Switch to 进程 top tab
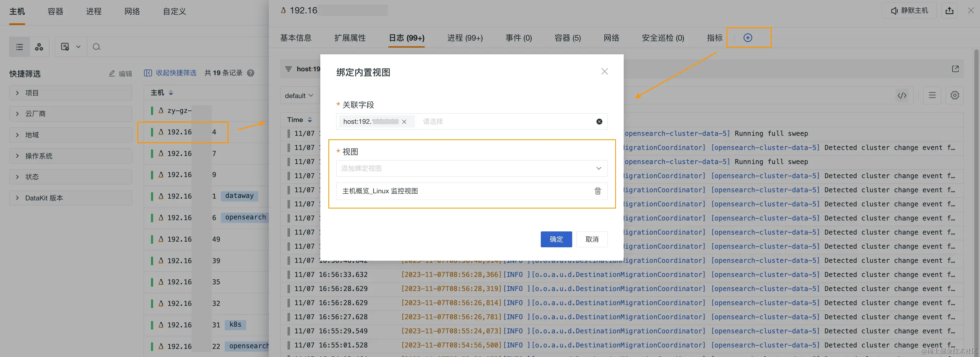The width and height of the screenshot is (980, 357). pyautogui.click(x=94, y=11)
